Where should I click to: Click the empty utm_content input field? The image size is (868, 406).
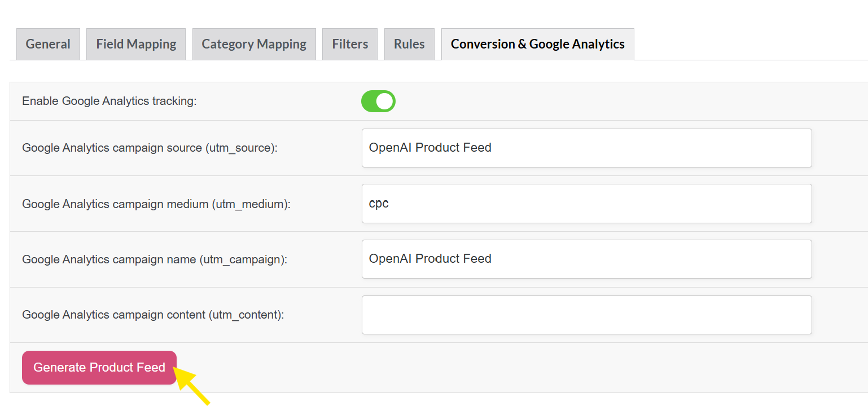pos(586,315)
